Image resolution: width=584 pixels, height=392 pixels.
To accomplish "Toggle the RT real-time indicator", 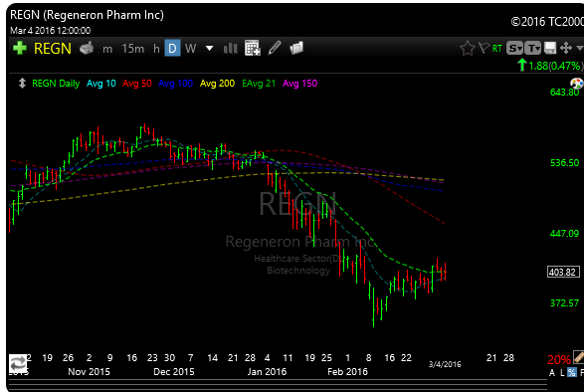I will (x=497, y=49).
